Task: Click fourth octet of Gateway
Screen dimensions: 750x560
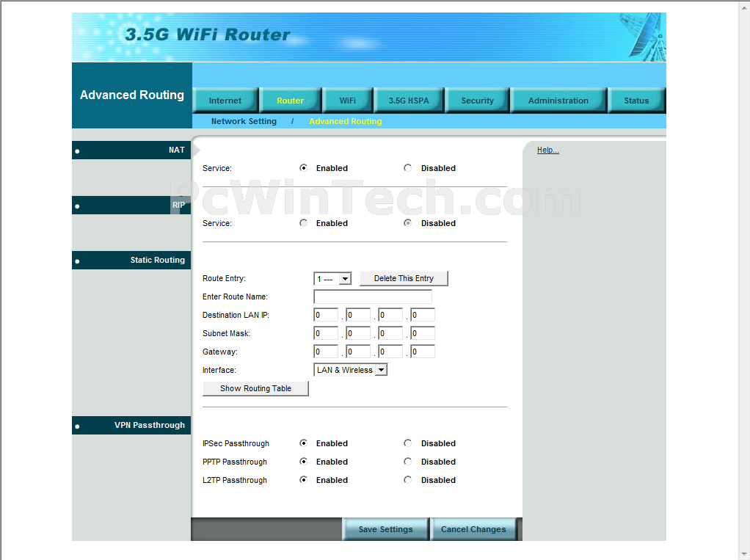Action: pos(423,352)
